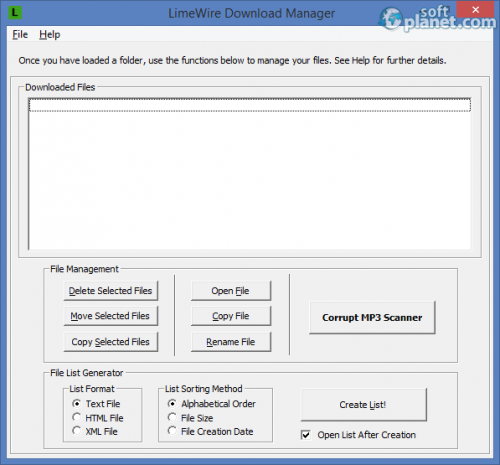Open the Help menu
Screen dimensions: 500x465
point(50,35)
